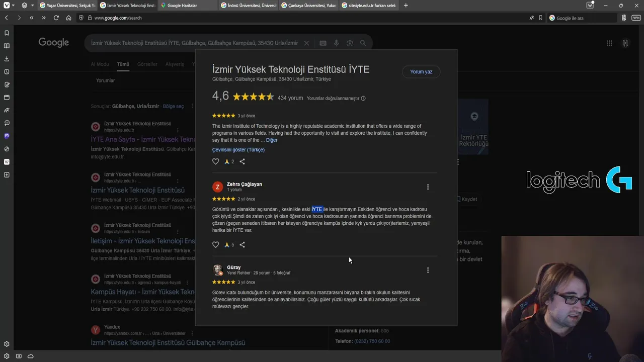Open Zehra Çağlayan's profile name
The height and width of the screenshot is (362, 644).
pyautogui.click(x=245, y=184)
